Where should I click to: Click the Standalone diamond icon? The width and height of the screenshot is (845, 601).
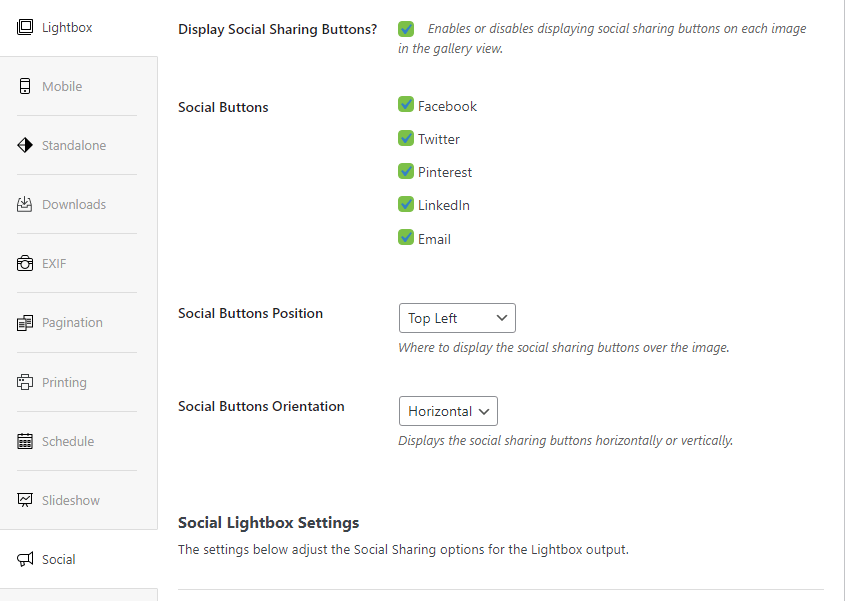coord(25,145)
